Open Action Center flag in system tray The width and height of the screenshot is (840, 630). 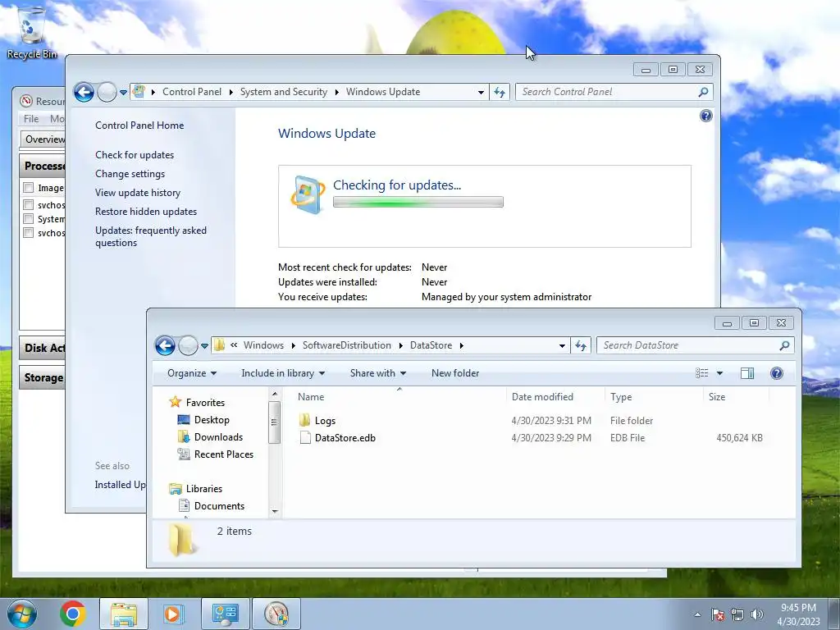coord(719,615)
